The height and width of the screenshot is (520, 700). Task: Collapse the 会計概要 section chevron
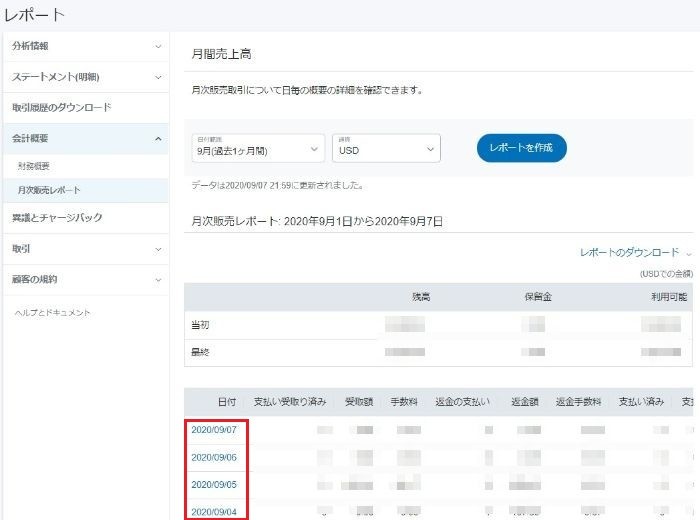[158, 139]
